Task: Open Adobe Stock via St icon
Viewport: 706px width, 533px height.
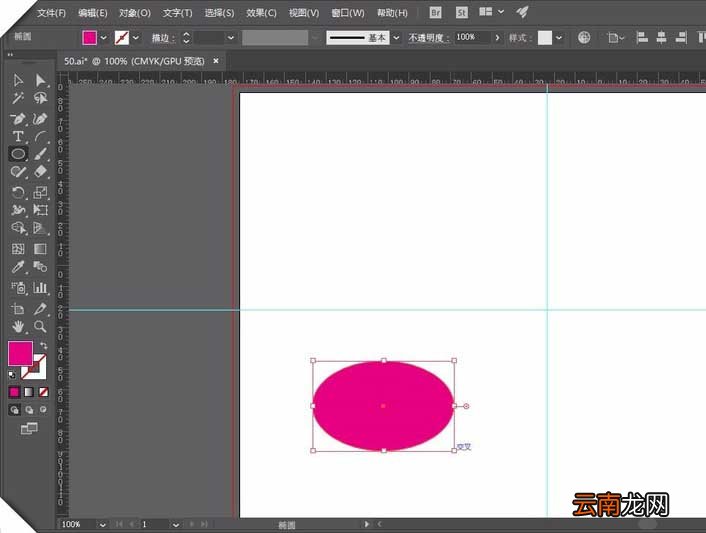Action: pyautogui.click(x=462, y=13)
